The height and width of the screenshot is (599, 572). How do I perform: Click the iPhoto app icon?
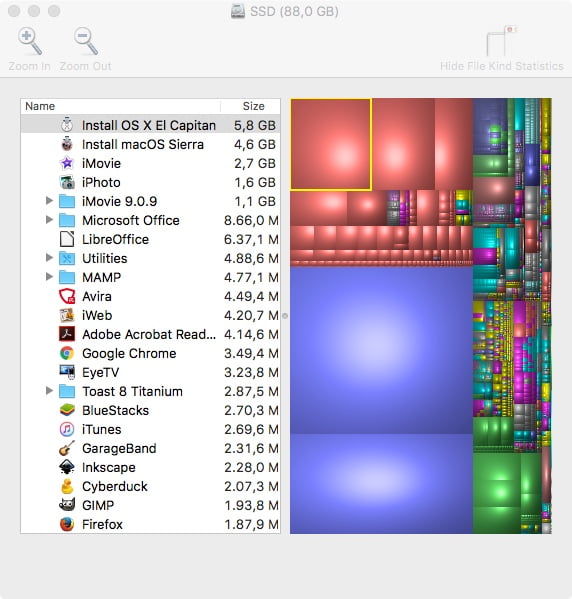pyautogui.click(x=67, y=182)
